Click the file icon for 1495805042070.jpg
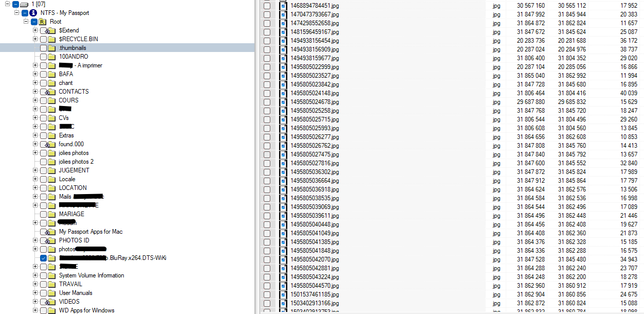The image size is (644, 314). pyautogui.click(x=283, y=259)
